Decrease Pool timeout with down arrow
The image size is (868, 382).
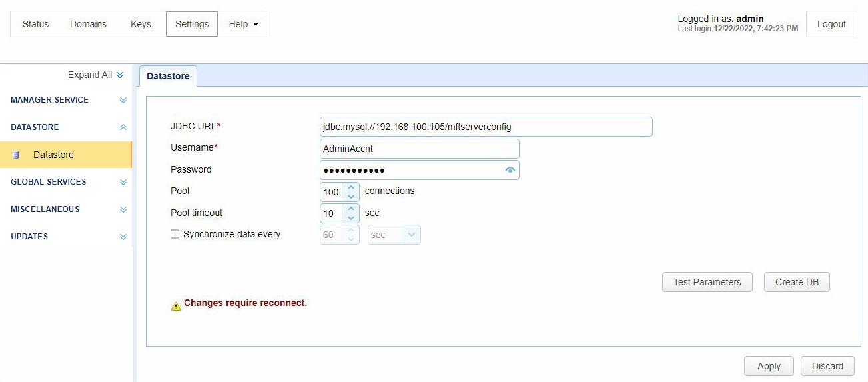pos(351,218)
